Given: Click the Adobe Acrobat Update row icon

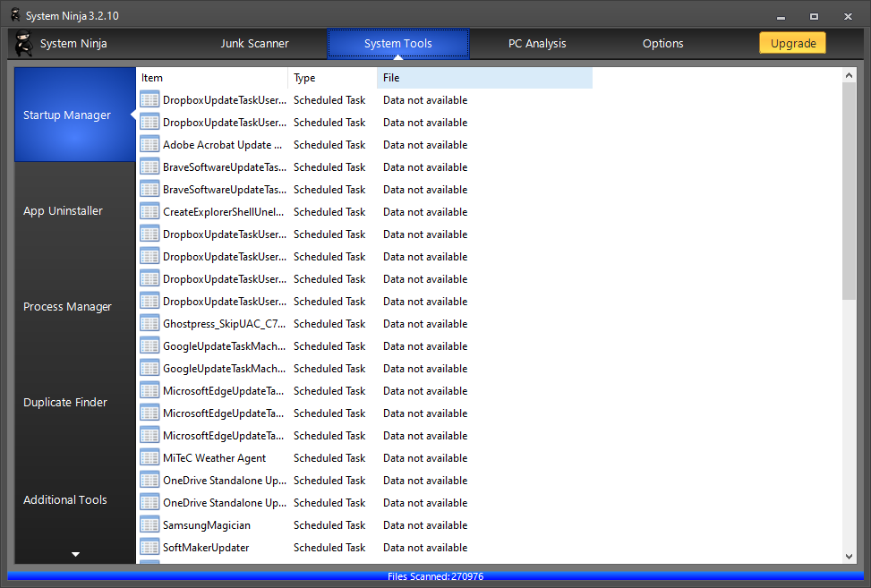Looking at the screenshot, I should (149, 145).
